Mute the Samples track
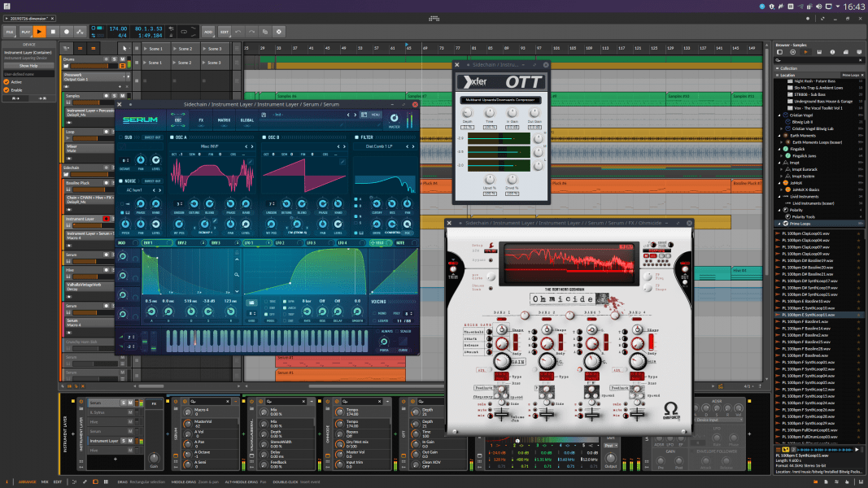 [122, 96]
